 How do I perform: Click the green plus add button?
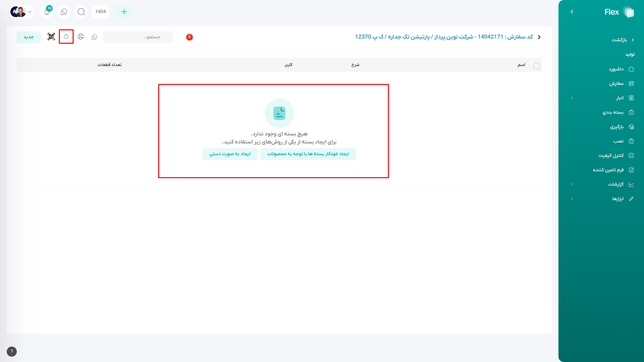pos(124,12)
